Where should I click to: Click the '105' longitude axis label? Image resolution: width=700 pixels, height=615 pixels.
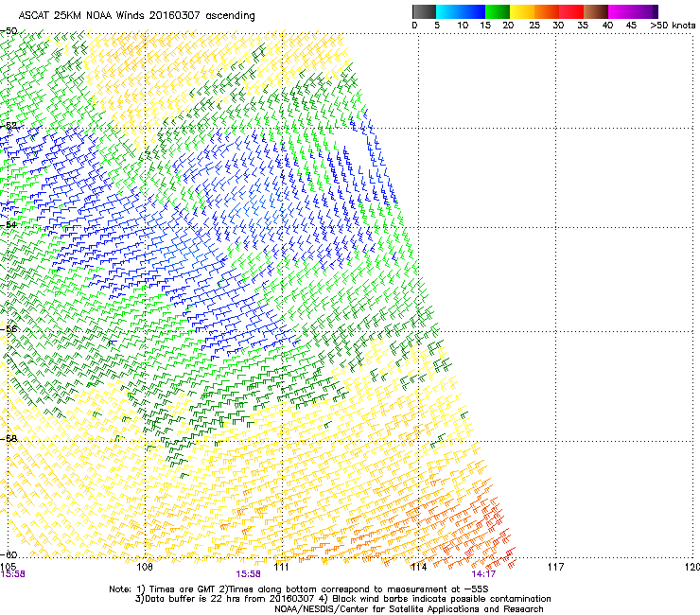pyautogui.click(x=8, y=567)
